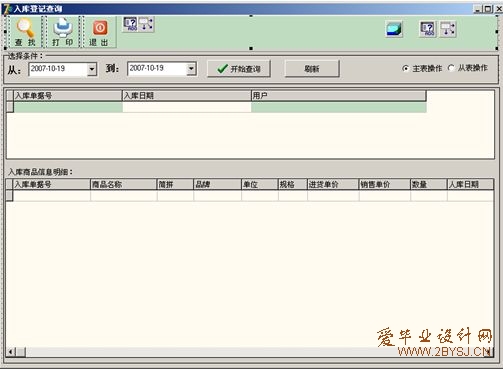Click the 入库日期 header in the upper grid
The height and width of the screenshot is (370, 503).
click(187, 96)
